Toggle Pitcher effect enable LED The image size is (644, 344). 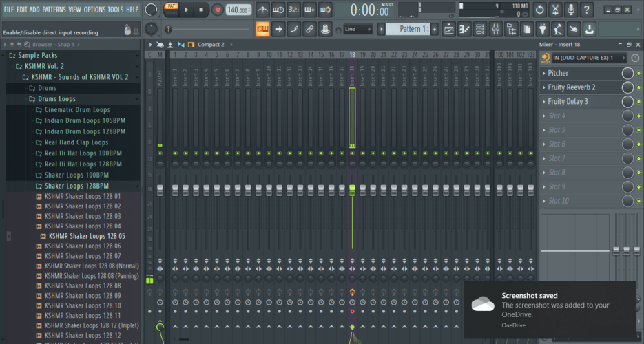pyautogui.click(x=638, y=74)
